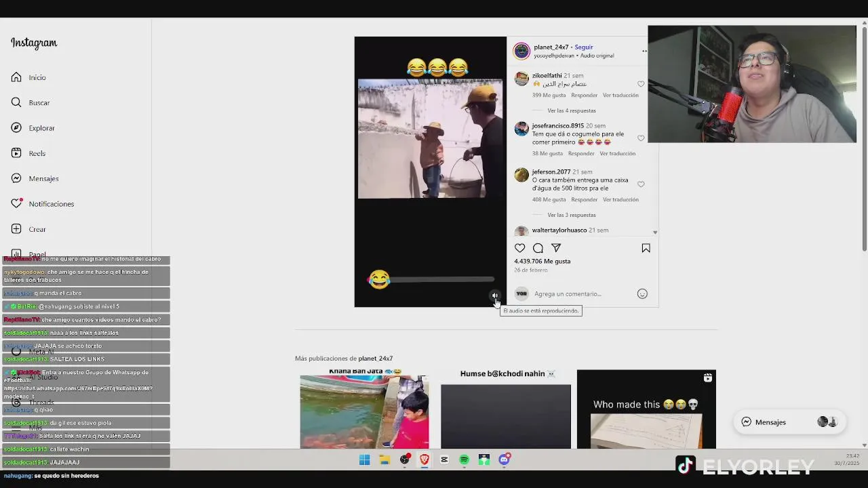Click Responder under jeferson.2077's comment

(x=585, y=199)
